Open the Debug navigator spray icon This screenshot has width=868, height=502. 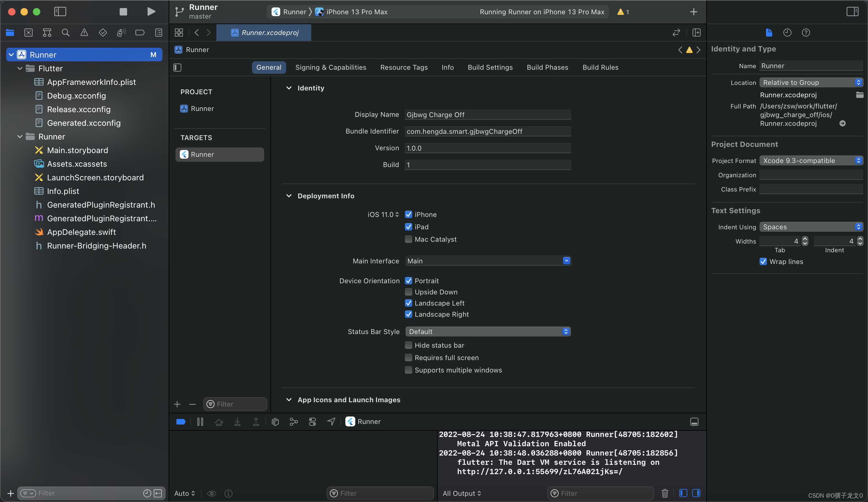[x=121, y=33]
